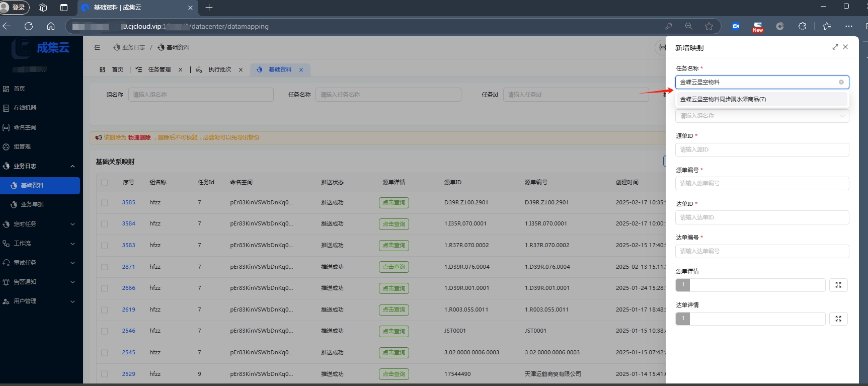Close the 新增映射 panel
The height and width of the screenshot is (386, 868).
pos(845,47)
